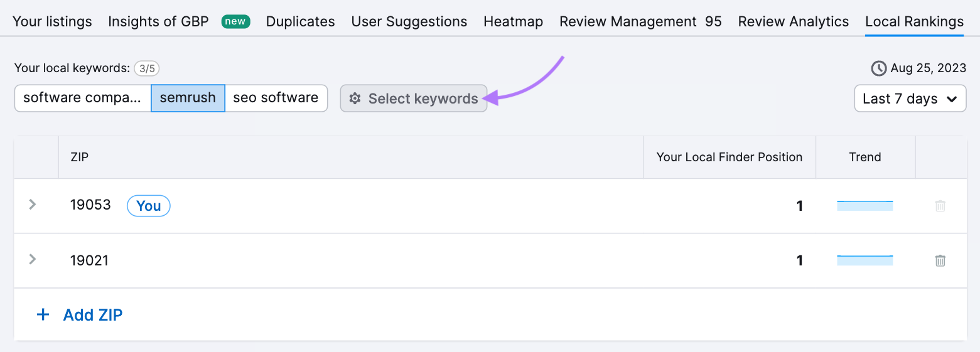Click the trash icon for ZIP 19053

click(x=940, y=206)
